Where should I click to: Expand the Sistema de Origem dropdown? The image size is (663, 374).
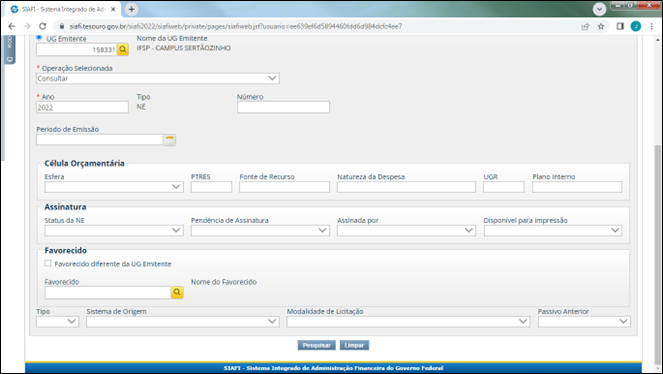click(x=183, y=322)
